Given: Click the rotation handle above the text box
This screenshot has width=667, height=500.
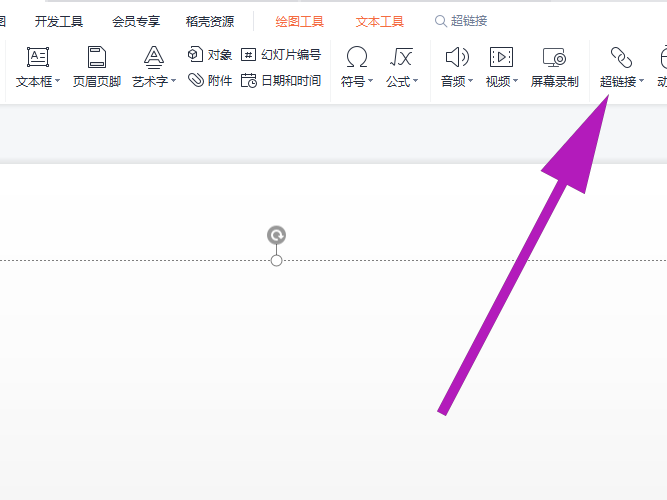Looking at the screenshot, I should point(277,235).
